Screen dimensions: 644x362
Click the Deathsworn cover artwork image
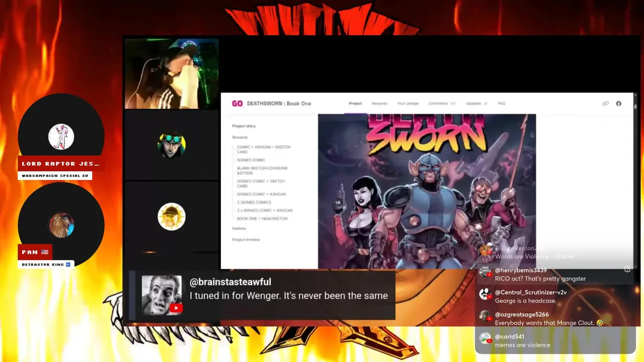point(427,191)
